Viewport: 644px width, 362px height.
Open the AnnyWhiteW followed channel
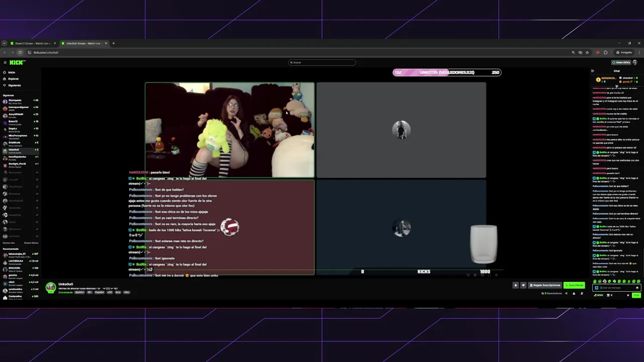point(20,115)
